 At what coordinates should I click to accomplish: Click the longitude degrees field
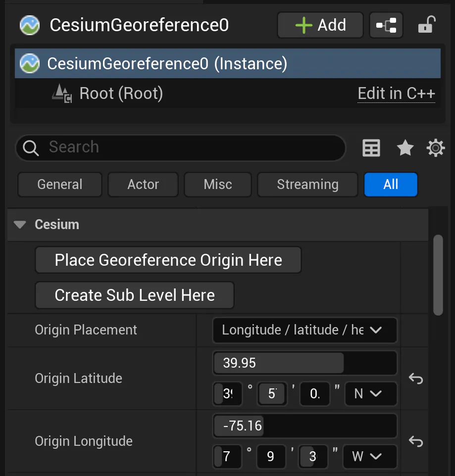pyautogui.click(x=227, y=456)
